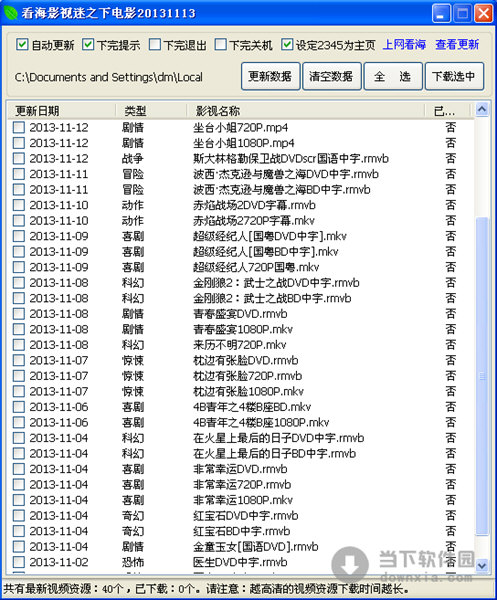Toggle the 下完提示 checkbox
This screenshot has height=600, width=497.
(88, 44)
